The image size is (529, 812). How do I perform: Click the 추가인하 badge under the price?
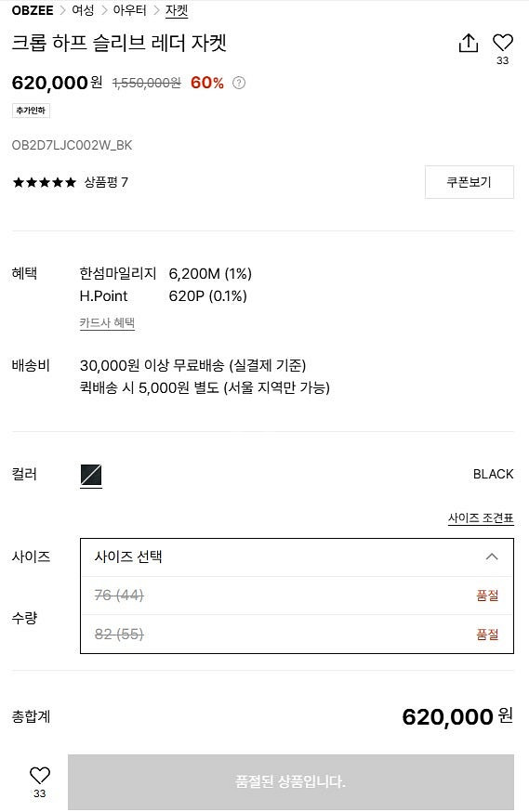(x=31, y=111)
